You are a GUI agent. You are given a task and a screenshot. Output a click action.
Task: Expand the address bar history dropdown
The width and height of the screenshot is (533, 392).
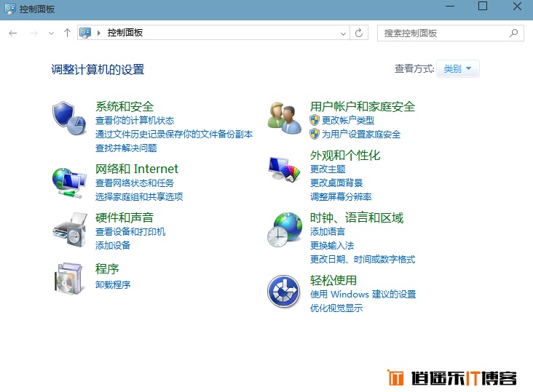point(343,33)
